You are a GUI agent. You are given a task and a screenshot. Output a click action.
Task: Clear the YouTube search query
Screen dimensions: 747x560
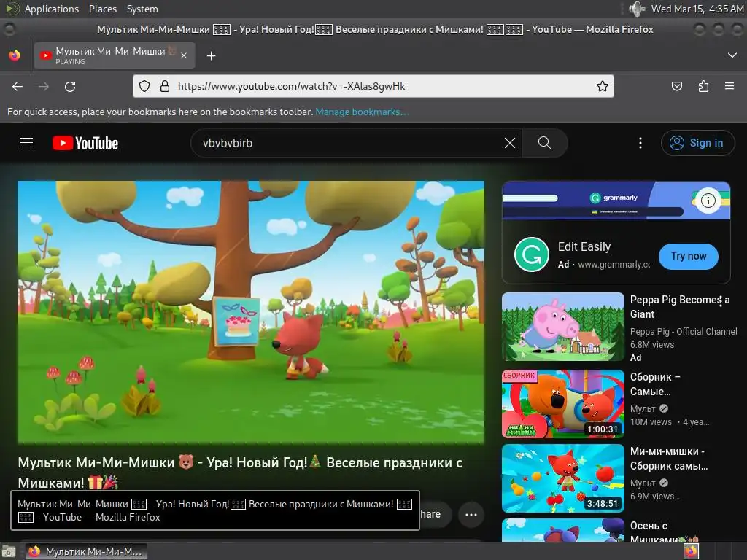tap(510, 143)
